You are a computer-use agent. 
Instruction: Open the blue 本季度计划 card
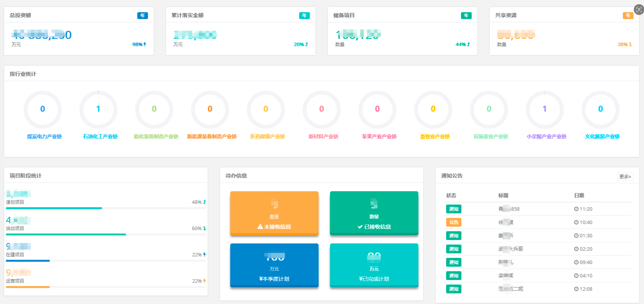click(274, 265)
